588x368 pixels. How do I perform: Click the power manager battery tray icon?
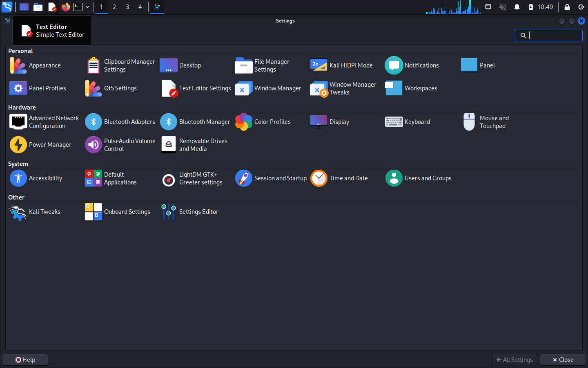pyautogui.click(x=531, y=7)
